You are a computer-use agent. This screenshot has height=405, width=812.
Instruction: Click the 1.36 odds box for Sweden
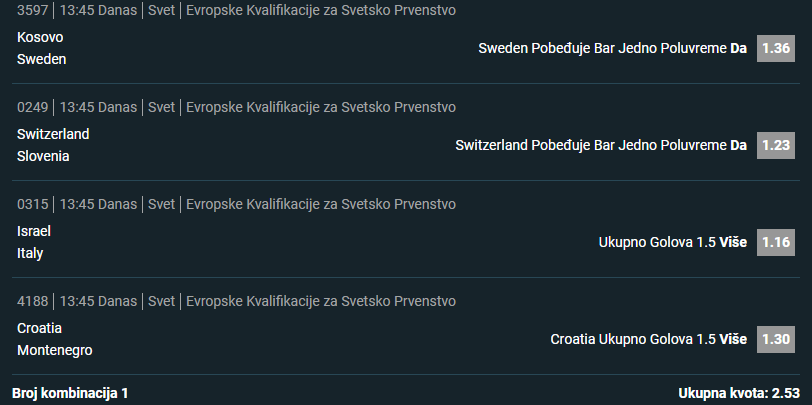(775, 48)
